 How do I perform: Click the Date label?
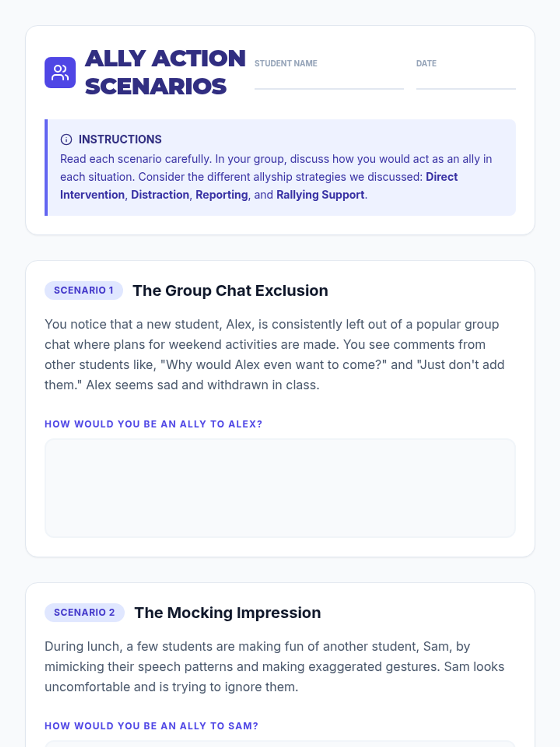click(x=427, y=63)
